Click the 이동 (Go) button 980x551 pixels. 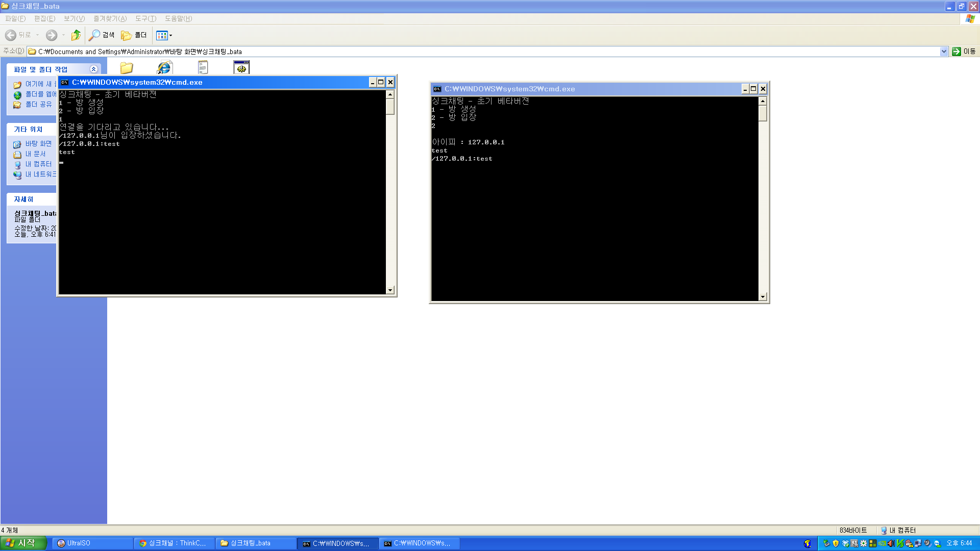964,52
